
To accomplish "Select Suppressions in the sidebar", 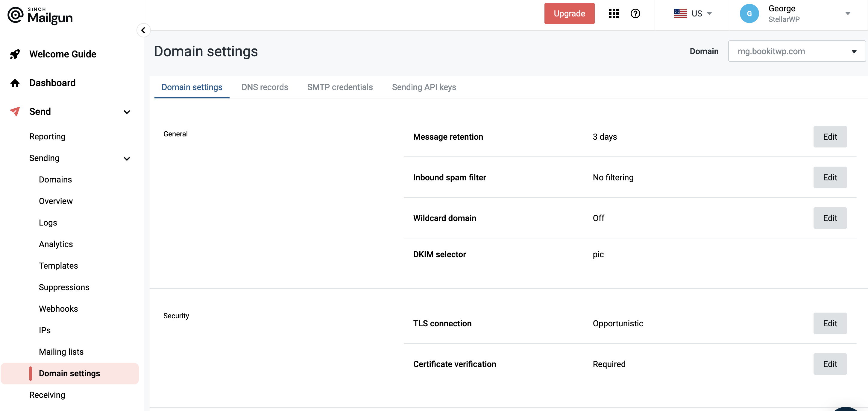I will [x=64, y=287].
